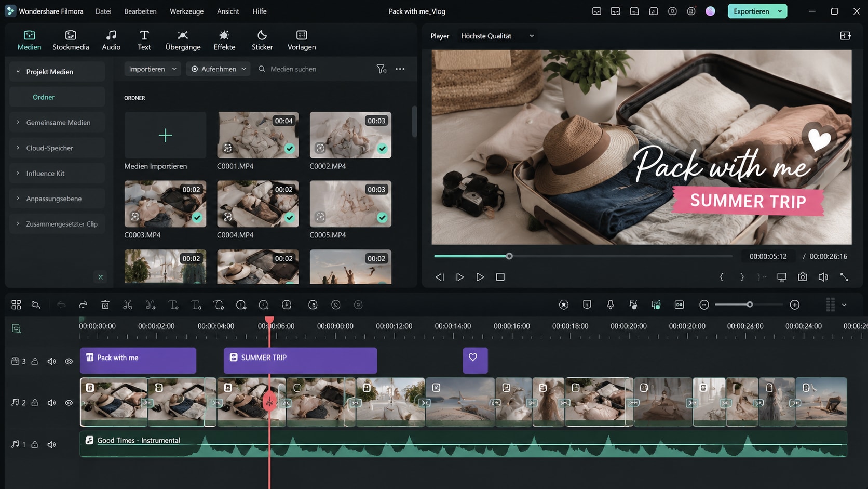Open the Sticker tab

pyautogui.click(x=262, y=40)
